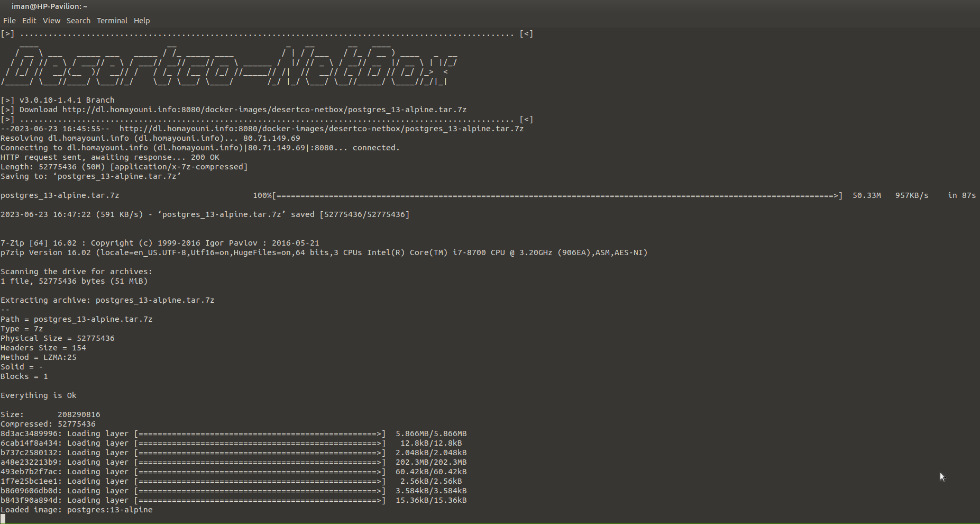Image resolution: width=980 pixels, height=524 pixels.
Task: Click the 'Type = 7z' line
Action: (x=22, y=329)
